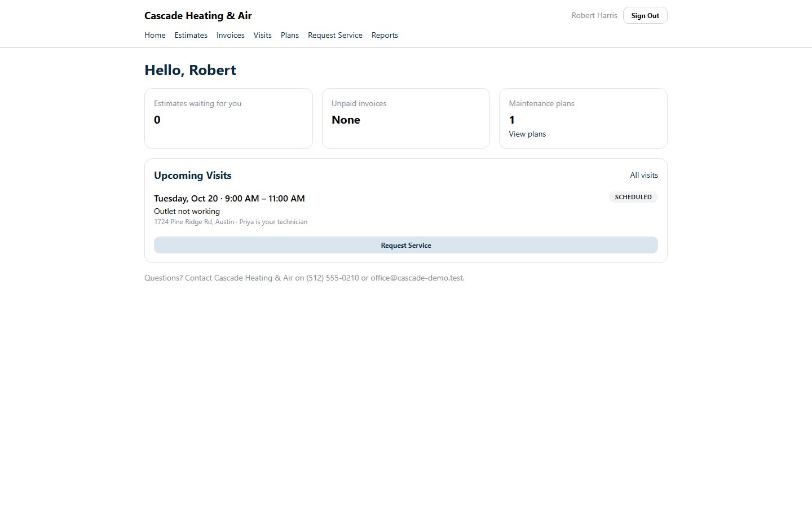
Task: Navigate to the Visits page
Action: point(262,35)
